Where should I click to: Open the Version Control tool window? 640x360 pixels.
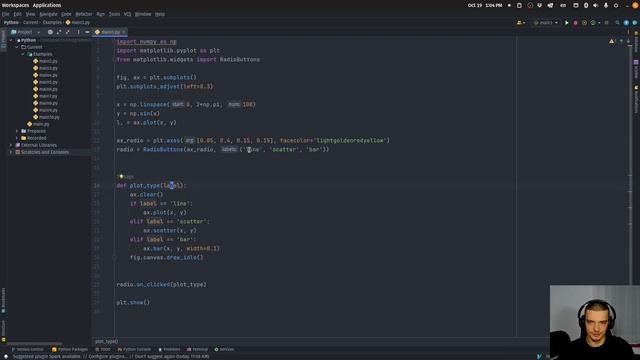coord(27,349)
